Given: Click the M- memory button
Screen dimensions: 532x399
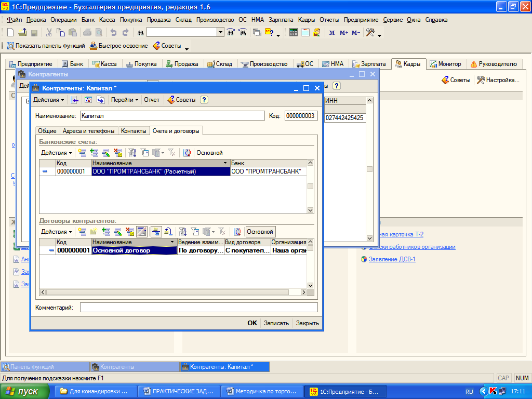Looking at the screenshot, I should pos(355,33).
